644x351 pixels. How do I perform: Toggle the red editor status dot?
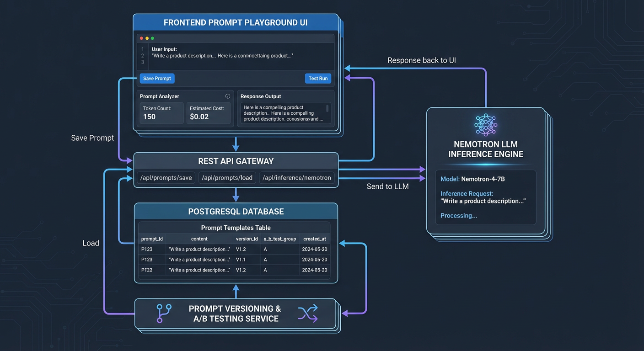click(x=141, y=38)
